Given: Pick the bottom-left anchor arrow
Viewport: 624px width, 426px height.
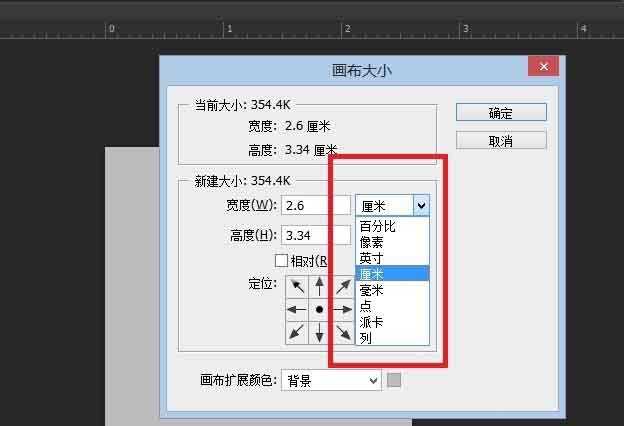Looking at the screenshot, I should [297, 333].
